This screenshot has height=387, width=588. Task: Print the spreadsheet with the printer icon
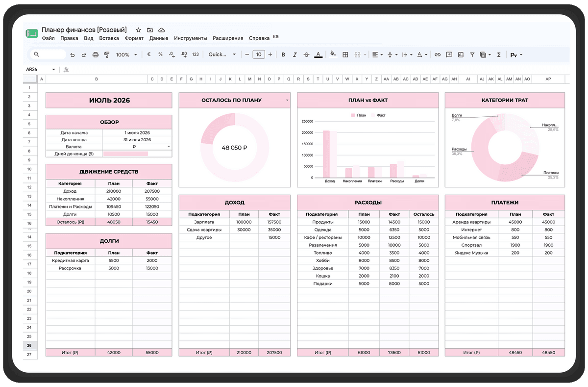click(x=96, y=55)
